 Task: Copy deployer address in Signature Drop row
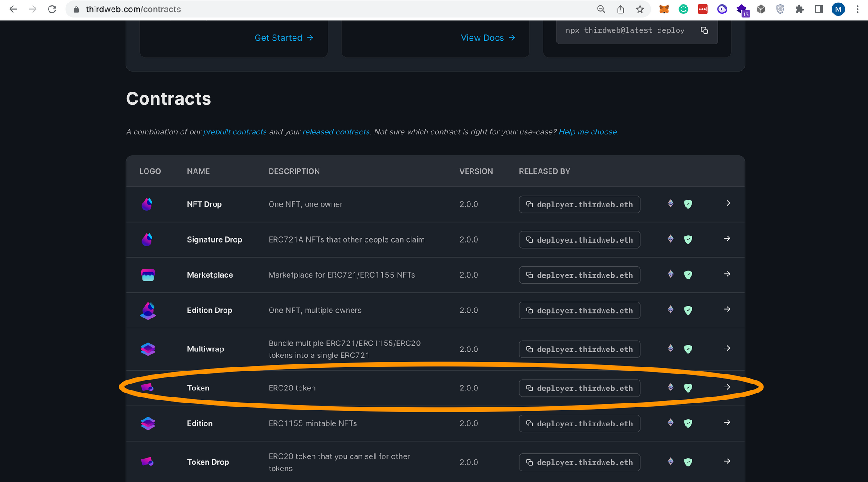tap(579, 240)
